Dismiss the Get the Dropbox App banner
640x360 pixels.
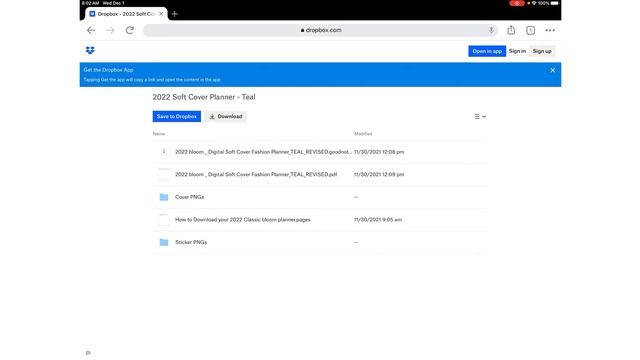[553, 70]
